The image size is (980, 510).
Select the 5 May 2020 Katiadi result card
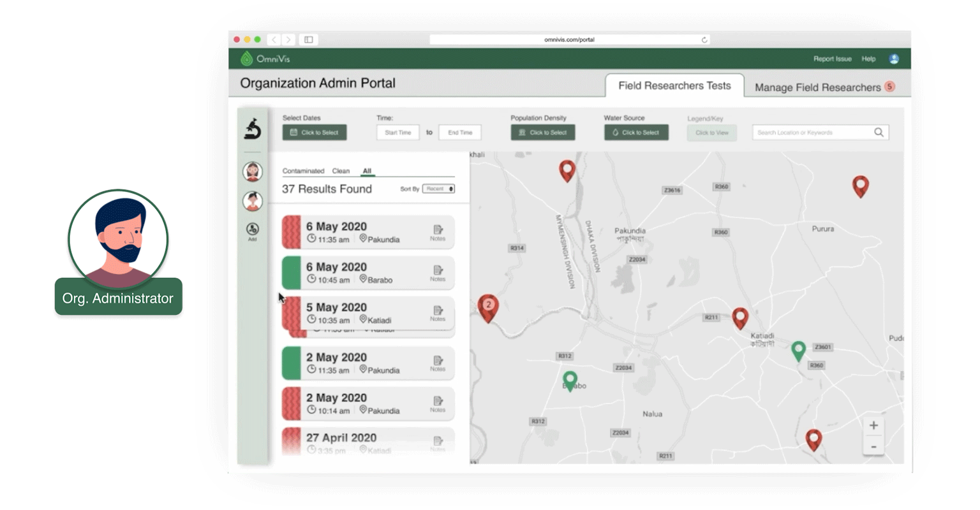pos(368,313)
